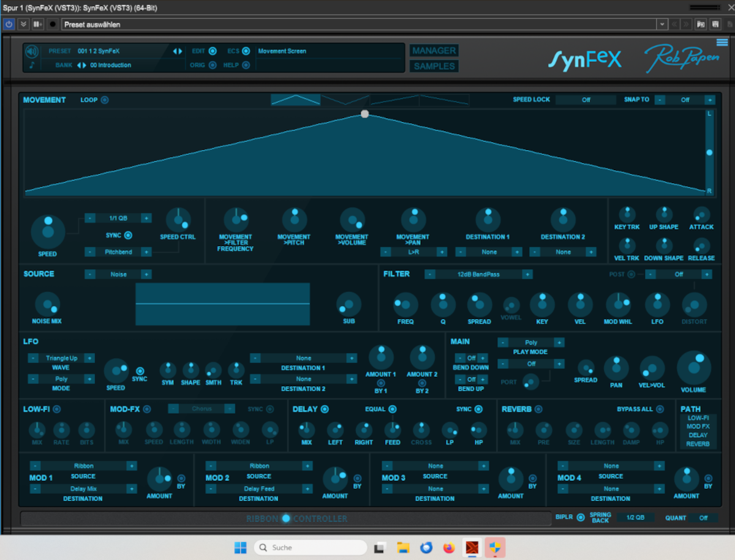Viewport: 735px width, 560px height.
Task: Click the movement envelope peak point
Action: pos(365,114)
